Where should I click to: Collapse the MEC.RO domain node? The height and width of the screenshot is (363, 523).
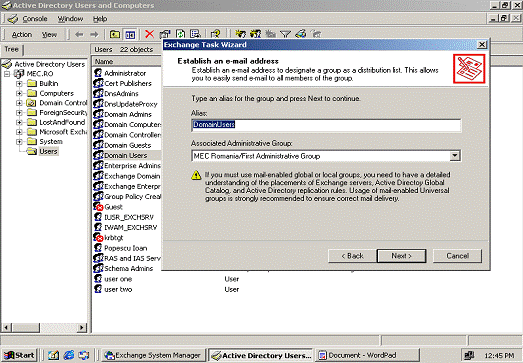click(x=7, y=74)
